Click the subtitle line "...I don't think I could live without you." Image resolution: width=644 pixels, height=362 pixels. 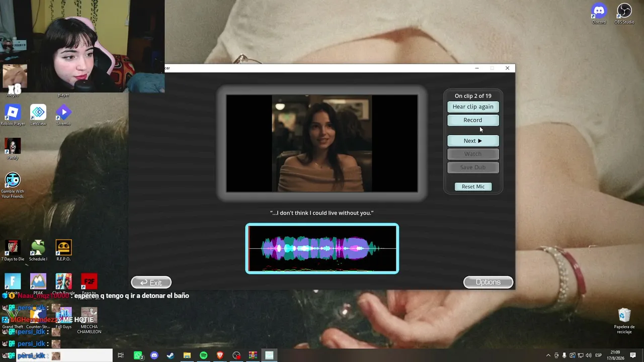tap(322, 213)
